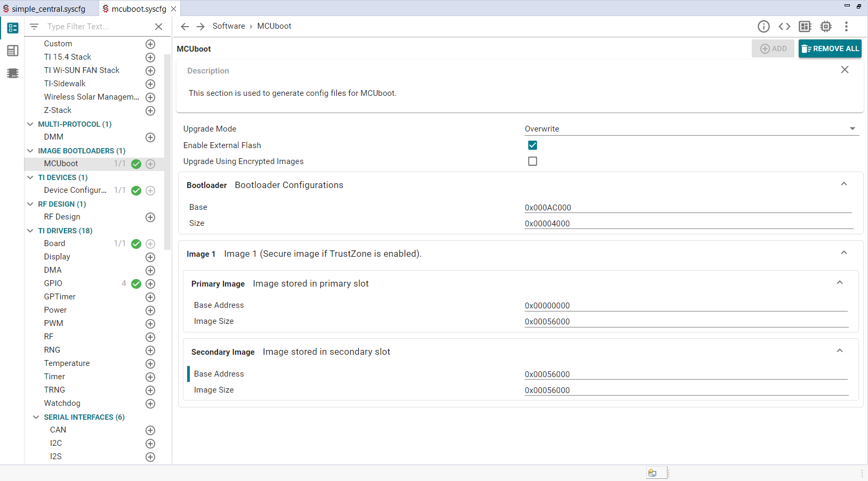Add PWM driver with its plus icon

click(x=150, y=324)
